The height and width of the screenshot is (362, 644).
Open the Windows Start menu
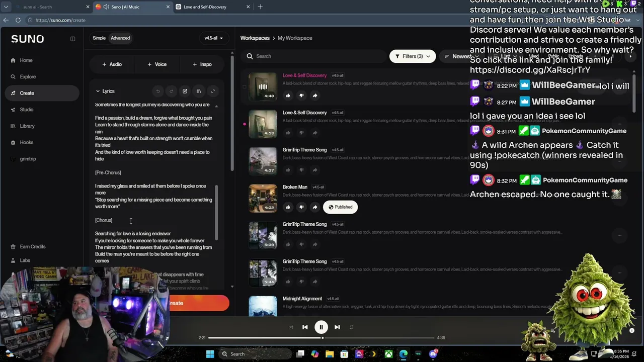click(210, 354)
